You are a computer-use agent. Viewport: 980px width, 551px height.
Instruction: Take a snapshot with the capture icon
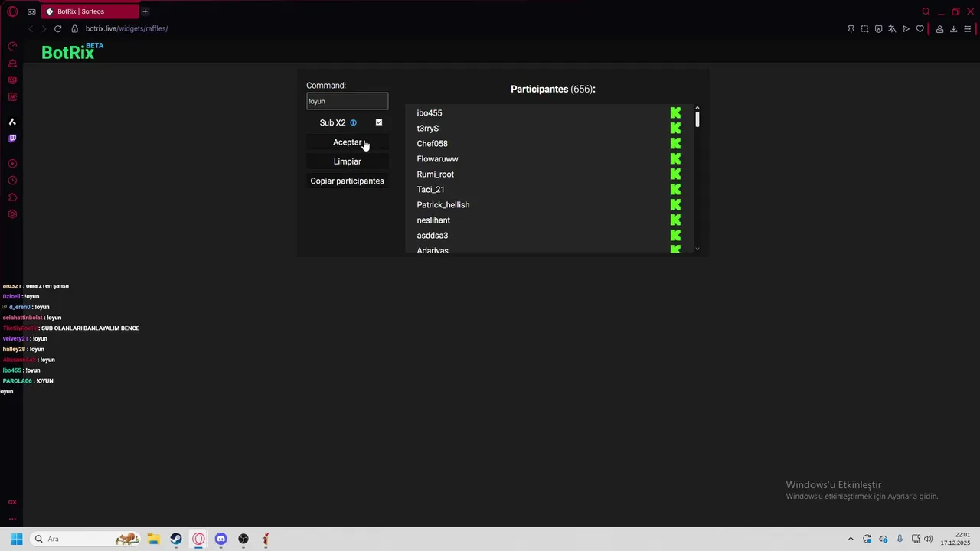click(x=864, y=29)
